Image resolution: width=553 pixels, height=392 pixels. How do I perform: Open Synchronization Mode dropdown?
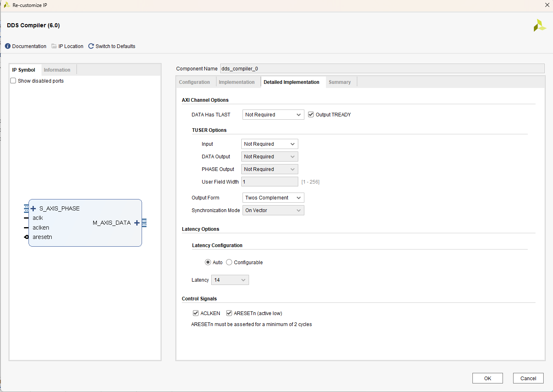click(273, 210)
